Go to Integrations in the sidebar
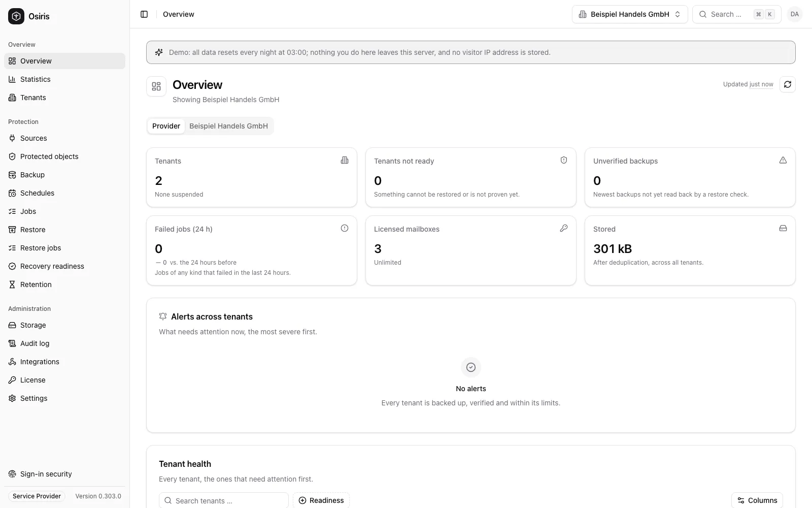812x508 pixels. click(64, 362)
